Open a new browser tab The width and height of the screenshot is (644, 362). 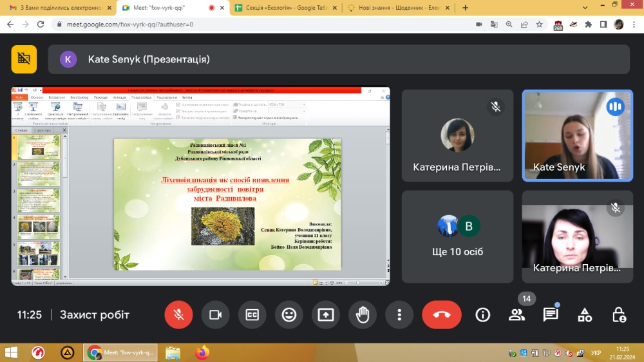click(x=466, y=8)
